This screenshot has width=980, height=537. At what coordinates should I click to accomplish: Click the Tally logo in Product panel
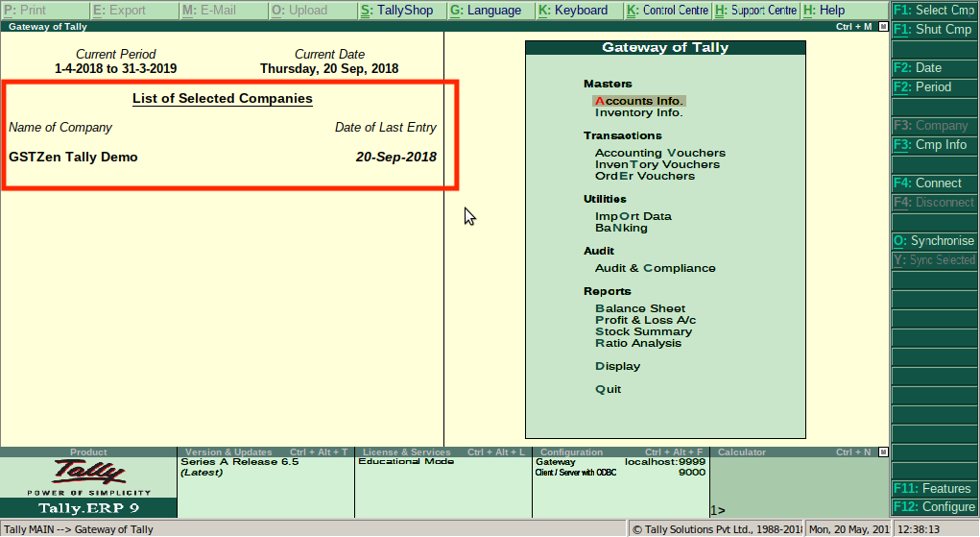click(x=88, y=472)
